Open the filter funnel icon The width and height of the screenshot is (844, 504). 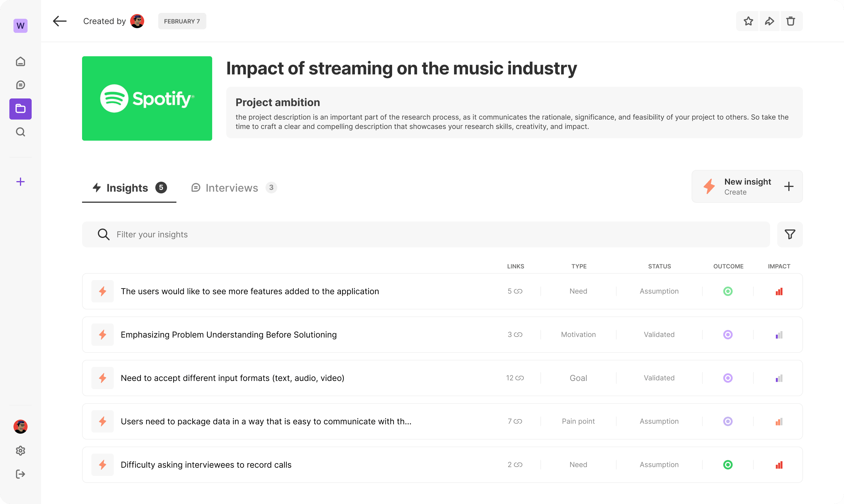pyautogui.click(x=790, y=234)
